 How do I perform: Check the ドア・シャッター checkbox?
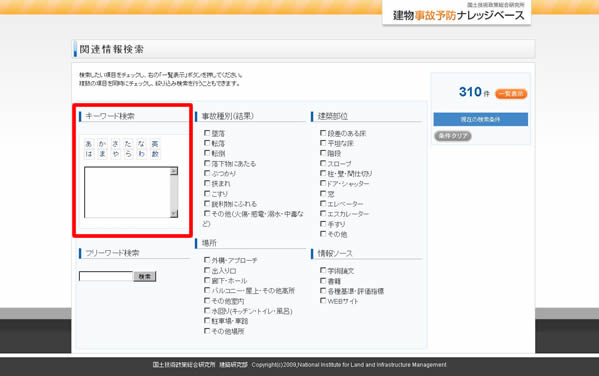coord(323,183)
